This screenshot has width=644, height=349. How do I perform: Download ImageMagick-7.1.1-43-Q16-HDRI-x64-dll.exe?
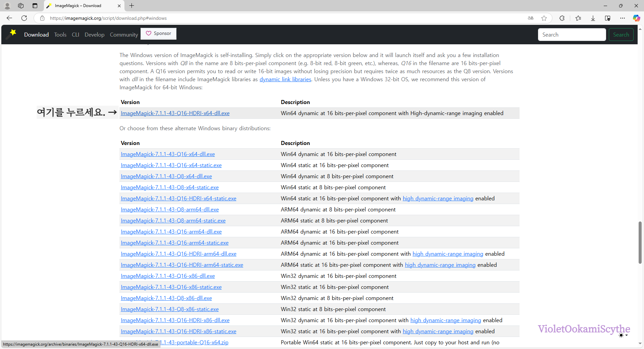175,113
